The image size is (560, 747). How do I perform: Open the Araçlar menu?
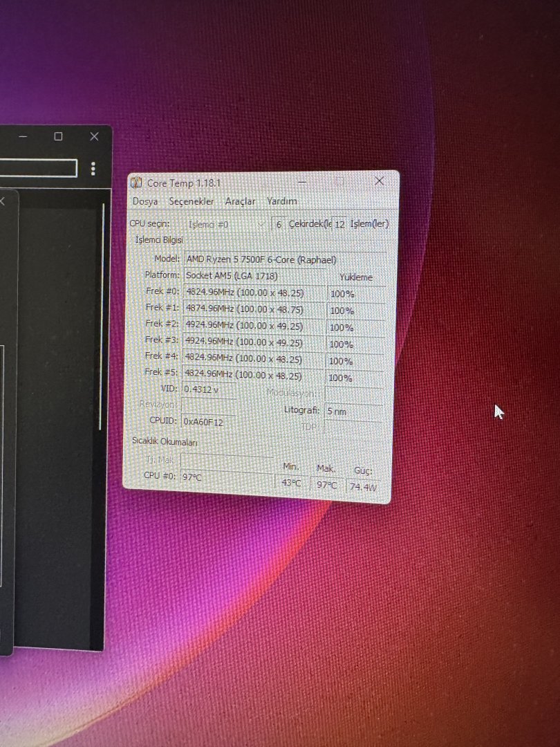pos(240,201)
